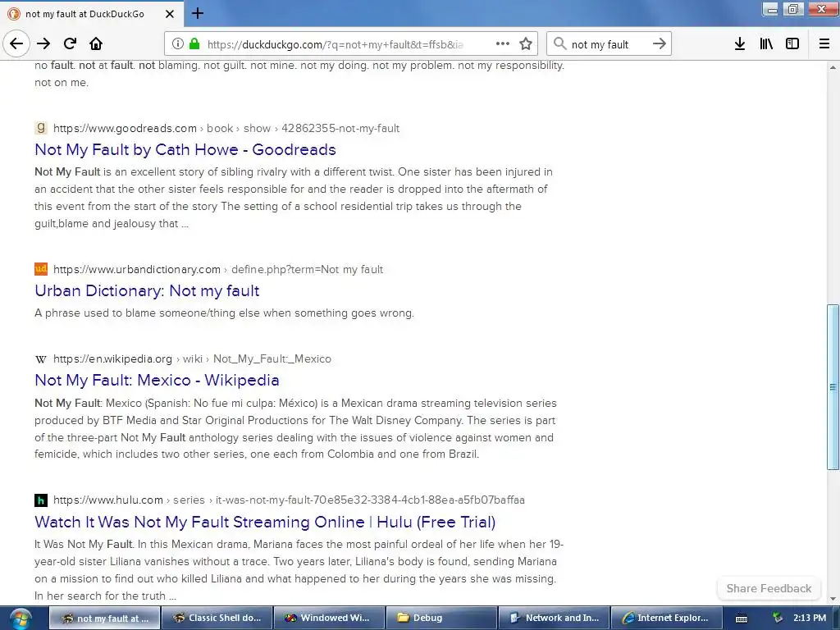Click the 2:13 PM clock
This screenshot has height=630, width=840.
(810, 618)
